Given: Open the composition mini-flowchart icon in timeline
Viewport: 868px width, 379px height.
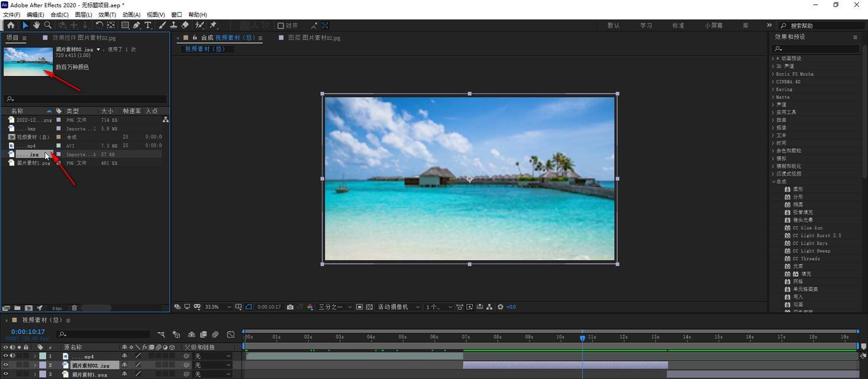Looking at the screenshot, I should coord(162,335).
